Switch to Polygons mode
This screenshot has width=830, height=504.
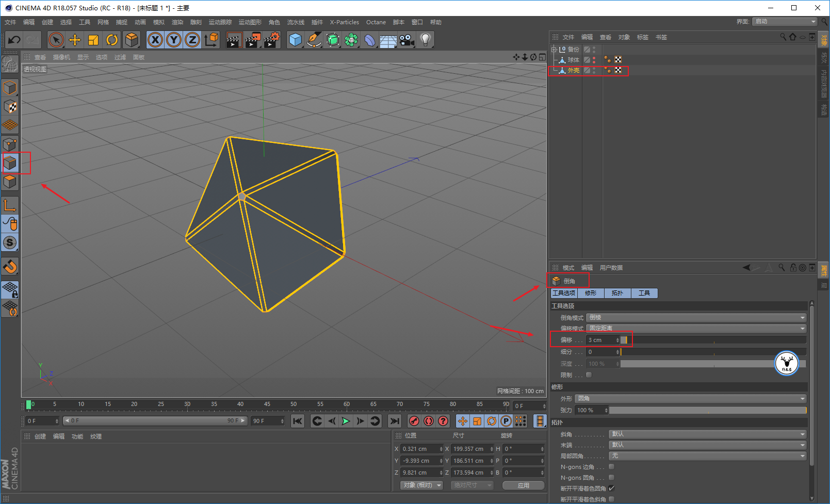(10, 182)
